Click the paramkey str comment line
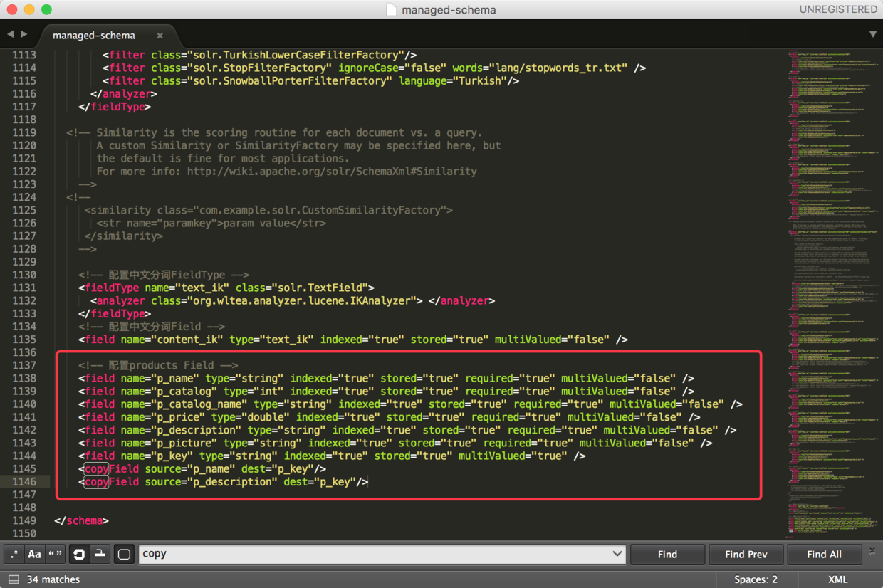Screen dimensions: 883x588 [211, 223]
